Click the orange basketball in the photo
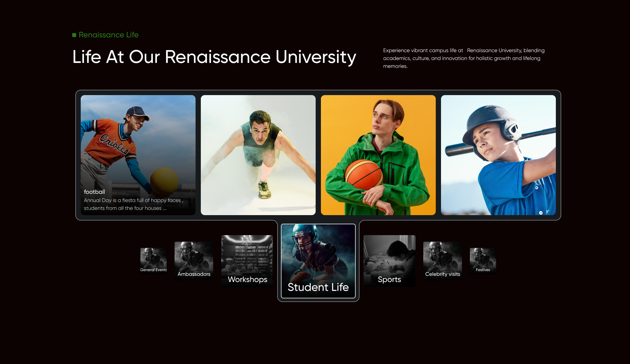Screen dimensions: 630x364 [363, 174]
